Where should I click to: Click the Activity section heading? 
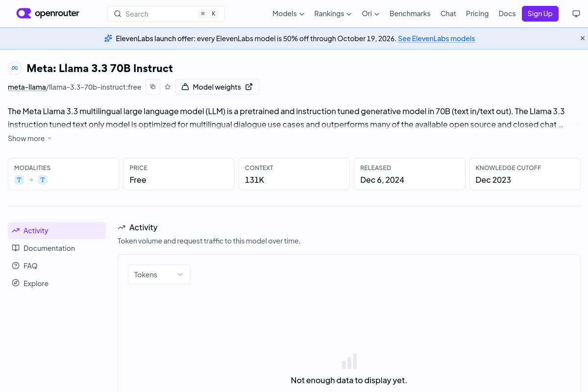coord(143,227)
